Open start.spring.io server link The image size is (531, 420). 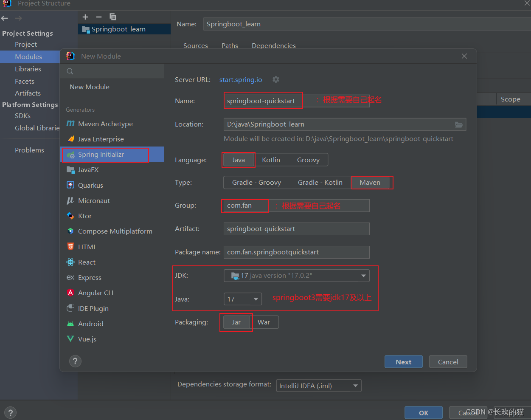pos(241,79)
